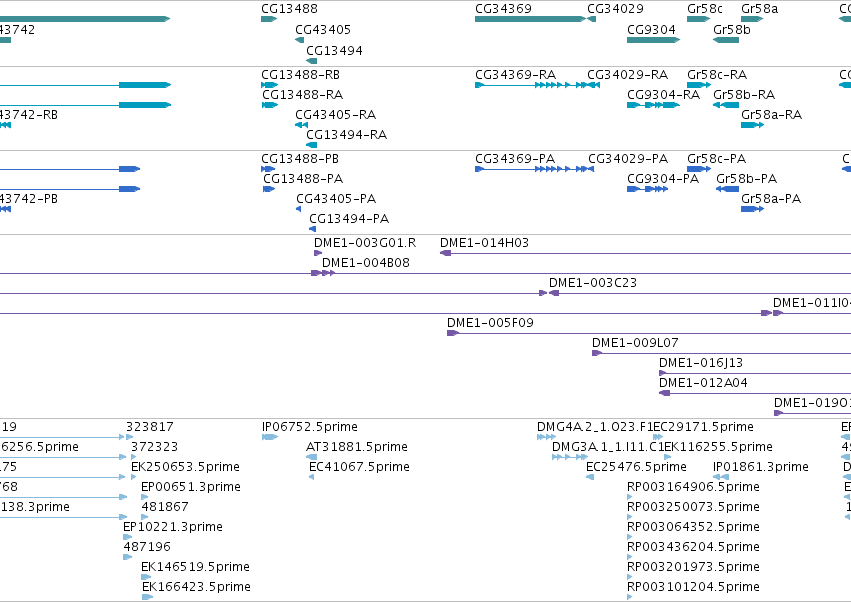Select EST IP01861.3prime
Viewport: 851px width, 602px height.
click(x=761, y=467)
